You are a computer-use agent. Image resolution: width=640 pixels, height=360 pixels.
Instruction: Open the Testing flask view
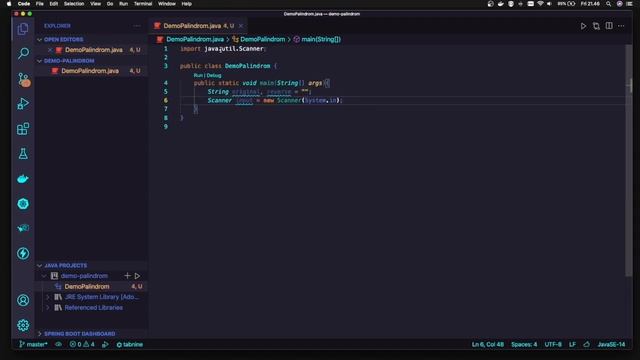23,154
